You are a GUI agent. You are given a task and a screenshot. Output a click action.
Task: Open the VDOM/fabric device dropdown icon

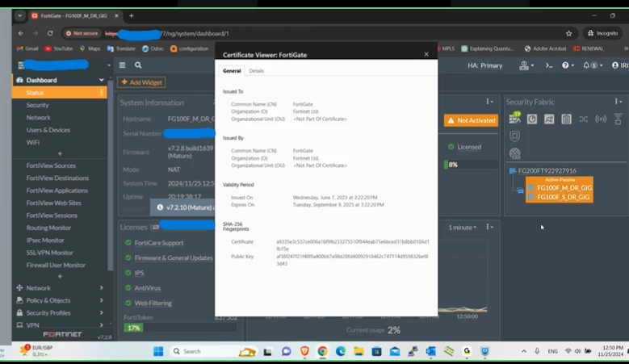tap(526, 65)
